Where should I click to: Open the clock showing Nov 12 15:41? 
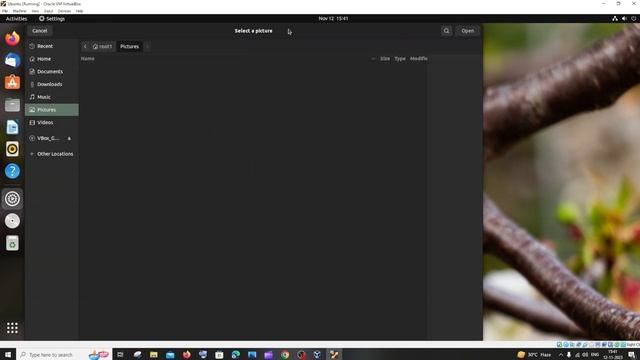click(x=333, y=18)
